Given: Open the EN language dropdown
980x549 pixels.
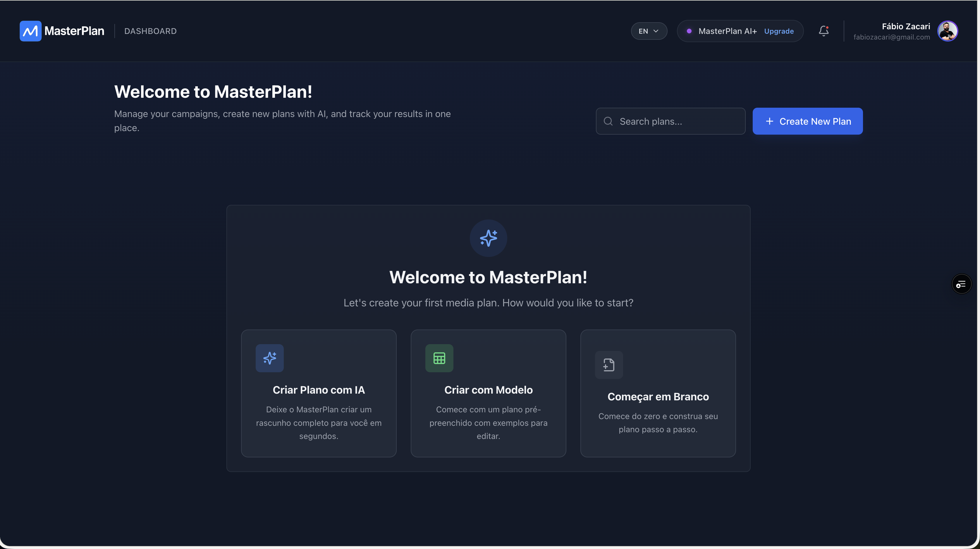Looking at the screenshot, I should coord(648,31).
